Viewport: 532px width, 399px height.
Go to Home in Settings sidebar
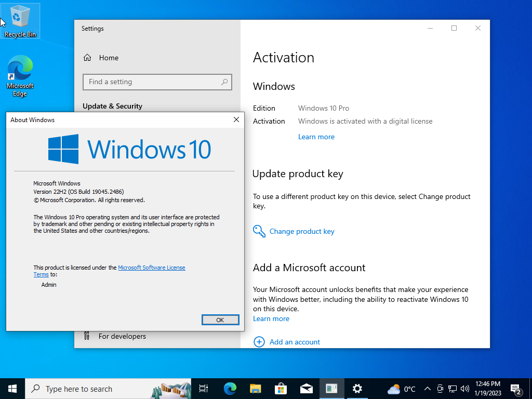pyautogui.click(x=109, y=58)
